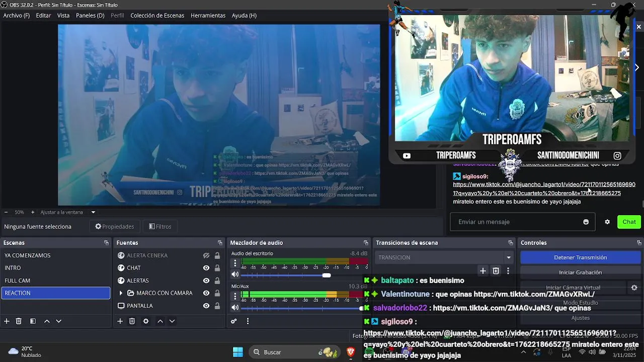Toggle lock on PANTALLA source
This screenshot has height=362, width=644.
[217, 306]
